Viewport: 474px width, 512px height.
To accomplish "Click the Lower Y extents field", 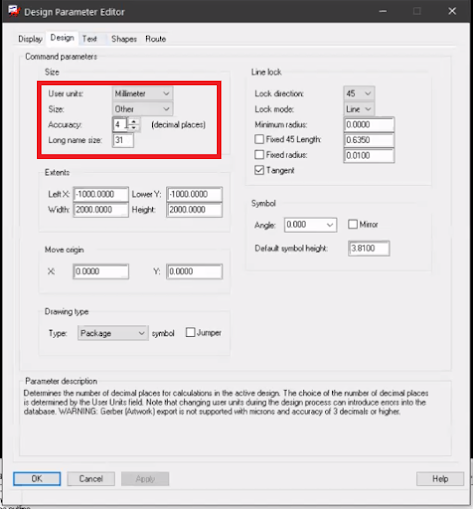I will [194, 194].
